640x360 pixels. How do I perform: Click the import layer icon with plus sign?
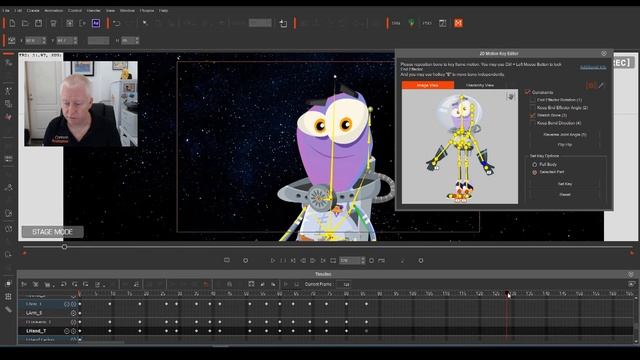283,24
